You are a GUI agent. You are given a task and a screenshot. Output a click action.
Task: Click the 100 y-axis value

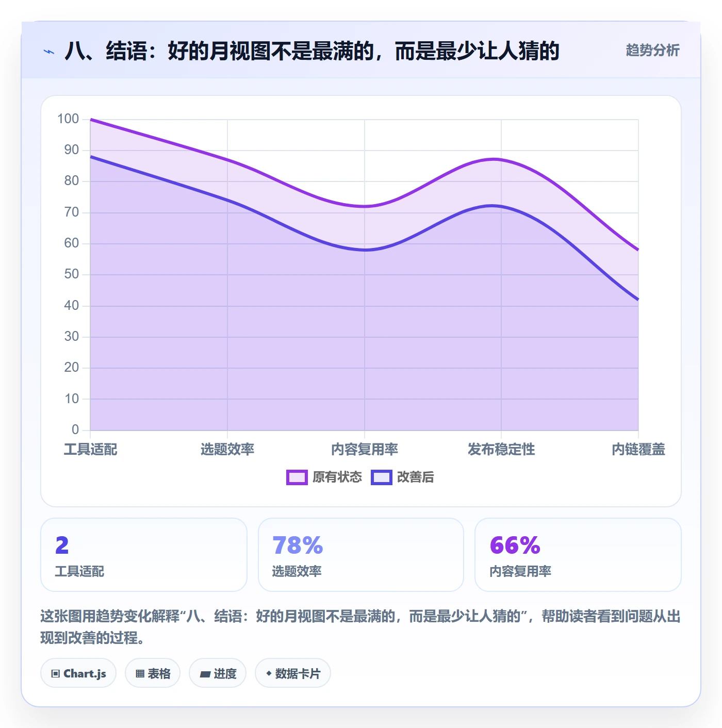click(68, 119)
